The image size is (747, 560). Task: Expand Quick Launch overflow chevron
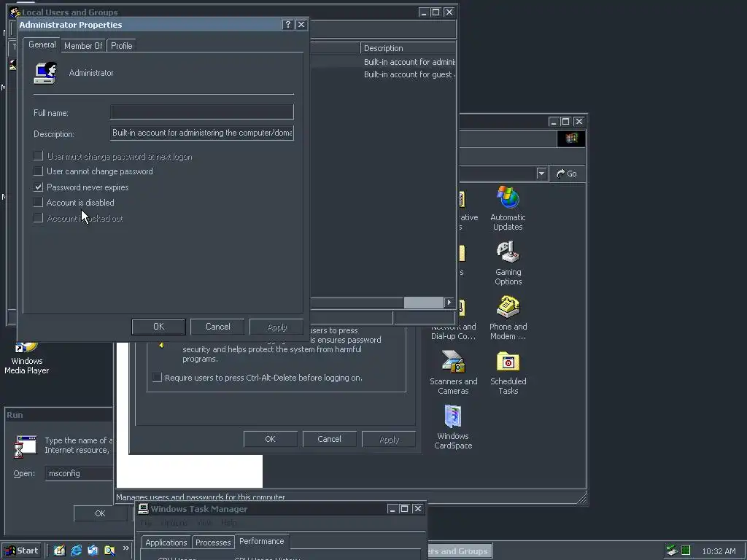point(125,548)
